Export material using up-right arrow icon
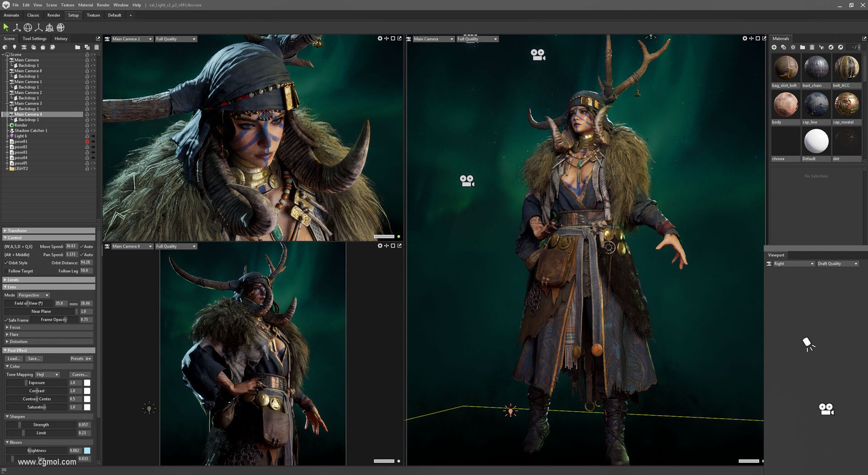 [x=840, y=47]
